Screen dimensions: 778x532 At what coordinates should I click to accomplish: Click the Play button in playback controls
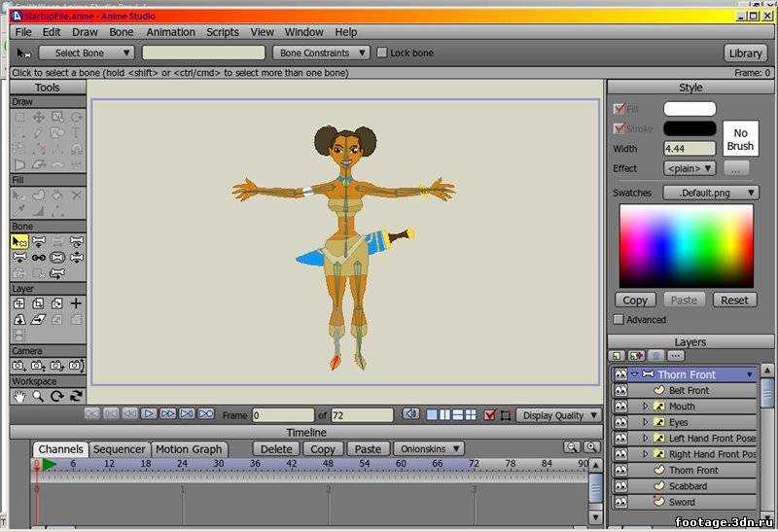[x=149, y=413]
